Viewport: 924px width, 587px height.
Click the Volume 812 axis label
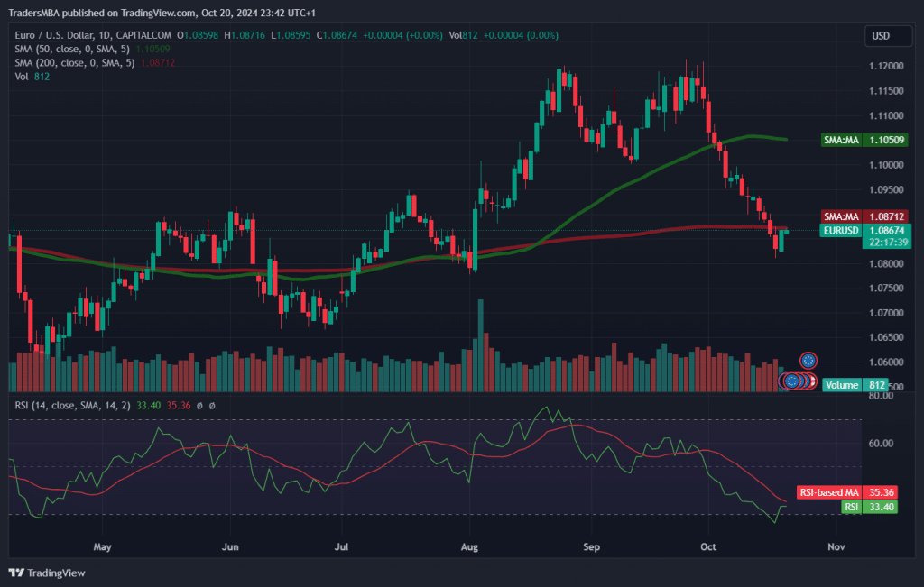[854, 385]
